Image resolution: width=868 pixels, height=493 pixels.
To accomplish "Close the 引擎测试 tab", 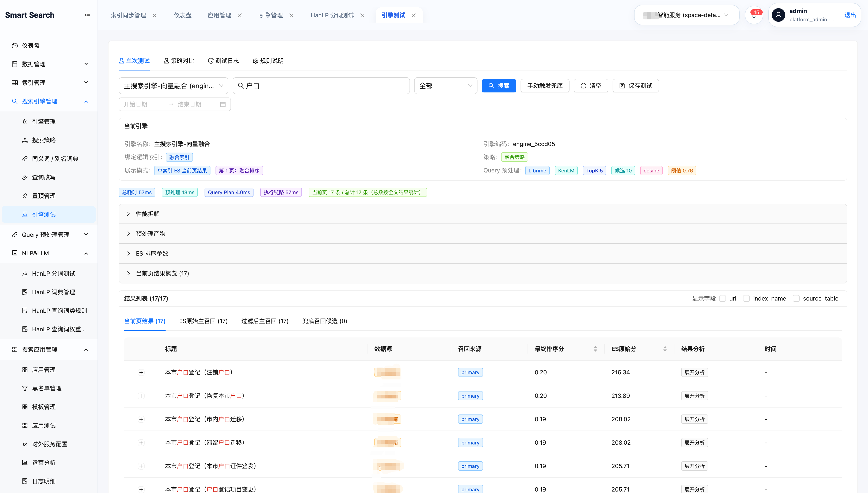I will [414, 16].
